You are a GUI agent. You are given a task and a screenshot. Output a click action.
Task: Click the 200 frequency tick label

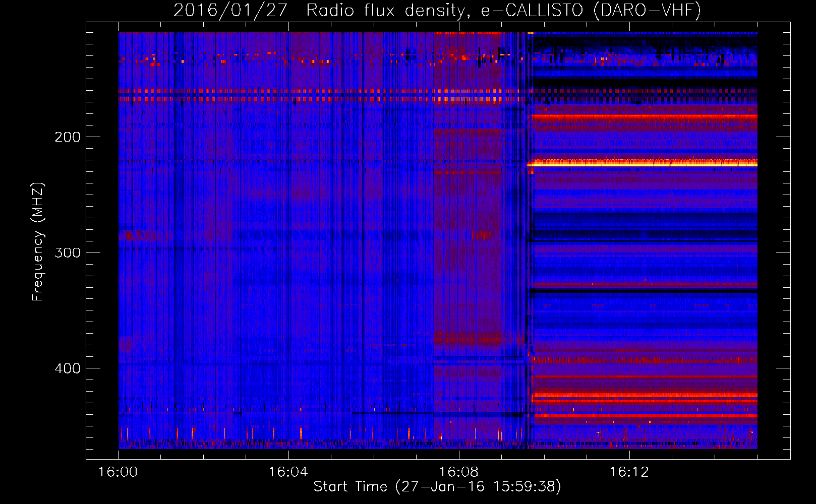pyautogui.click(x=68, y=137)
